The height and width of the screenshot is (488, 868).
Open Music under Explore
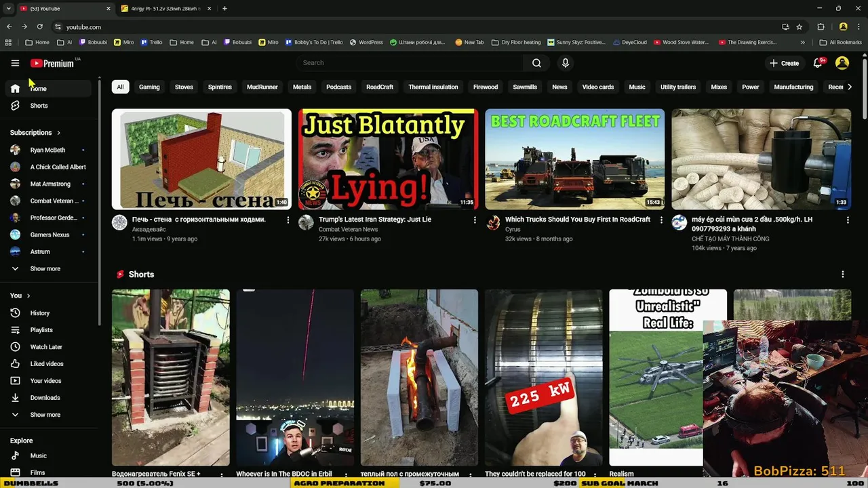pos(49,455)
